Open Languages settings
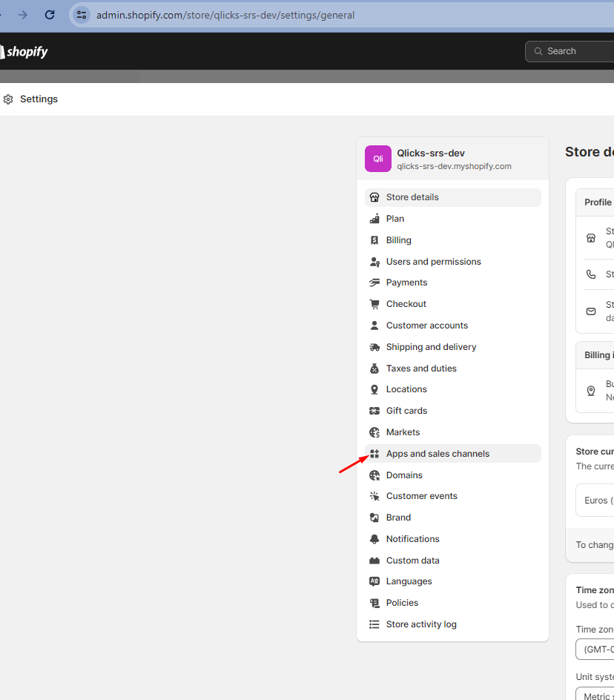The width and height of the screenshot is (614, 700). [x=453, y=581]
